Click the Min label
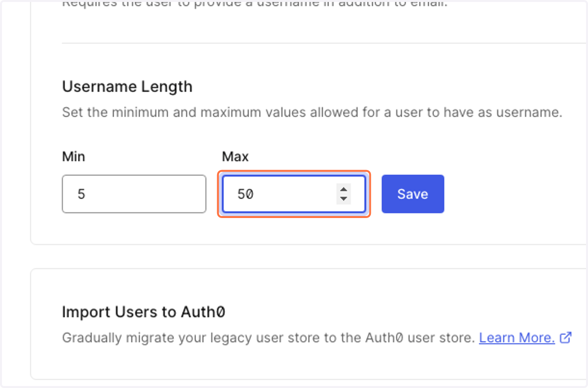Screen dimensions: 588x388 click(73, 157)
